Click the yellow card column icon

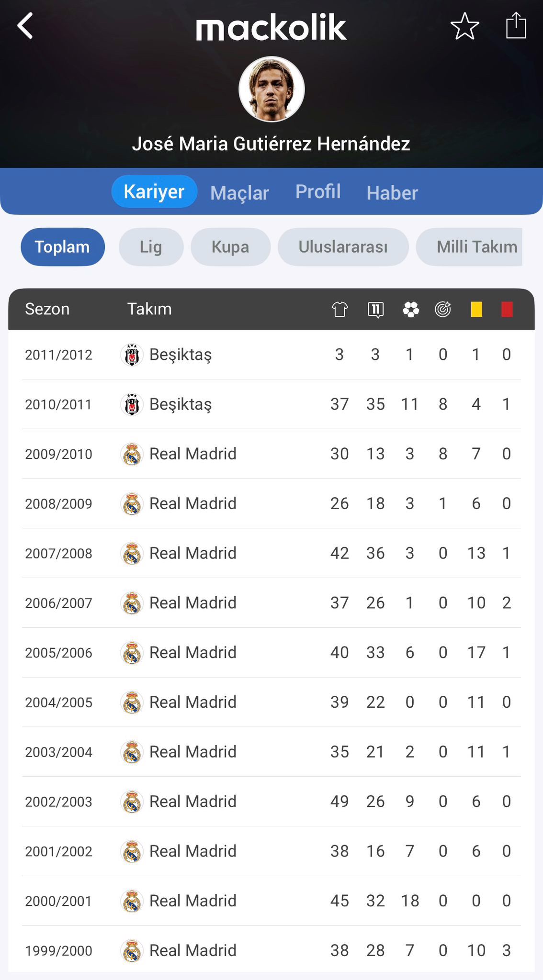(476, 310)
